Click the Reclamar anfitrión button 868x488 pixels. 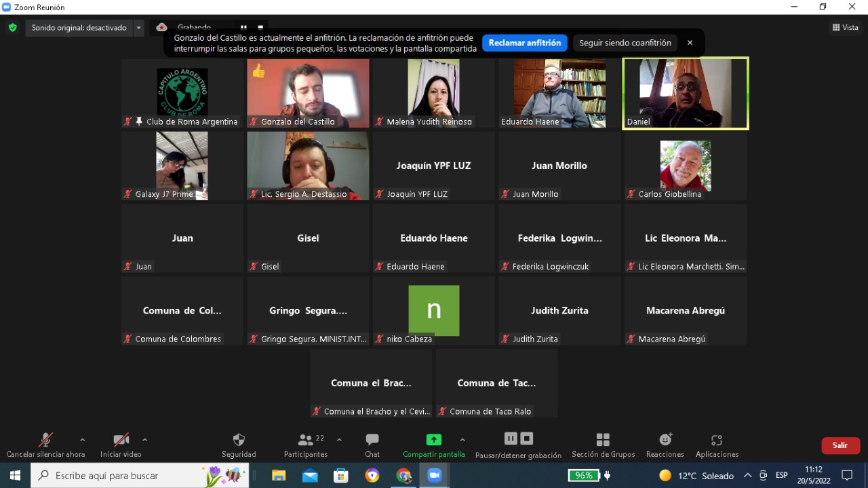(x=525, y=43)
